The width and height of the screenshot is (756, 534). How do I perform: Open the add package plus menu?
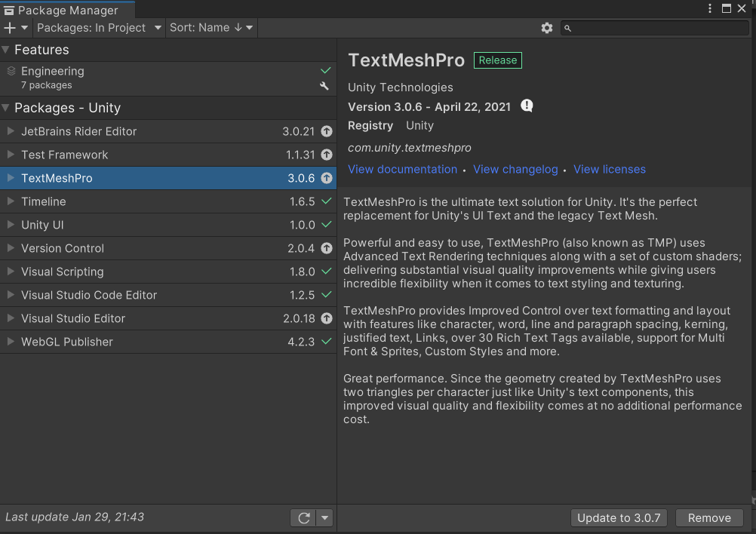point(16,28)
